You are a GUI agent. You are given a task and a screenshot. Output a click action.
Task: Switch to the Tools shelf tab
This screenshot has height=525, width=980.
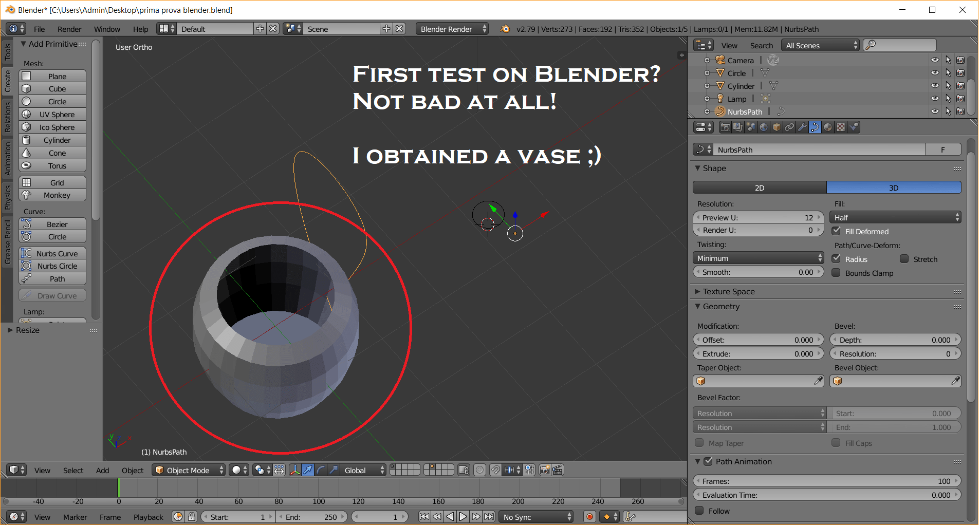[7, 51]
